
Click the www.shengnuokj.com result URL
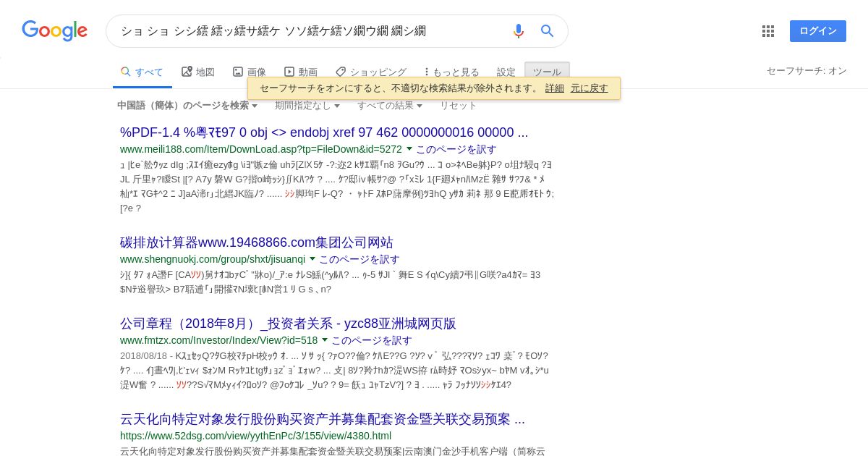point(213,259)
